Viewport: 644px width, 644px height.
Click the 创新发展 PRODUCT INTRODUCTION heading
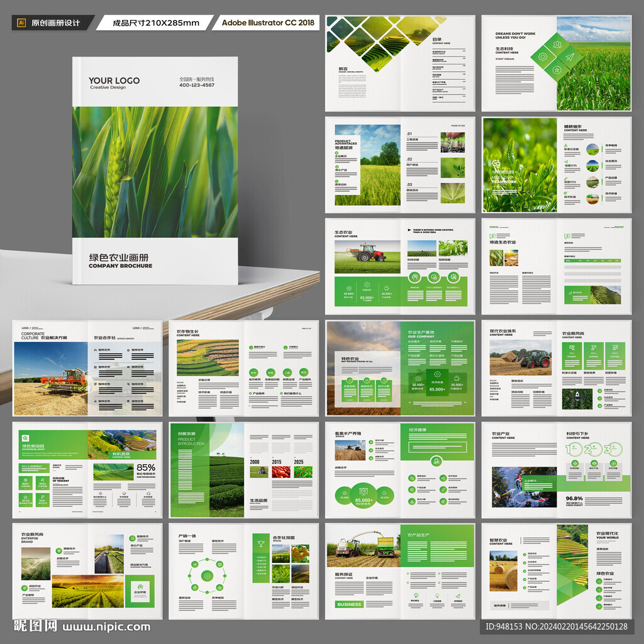[191, 438]
